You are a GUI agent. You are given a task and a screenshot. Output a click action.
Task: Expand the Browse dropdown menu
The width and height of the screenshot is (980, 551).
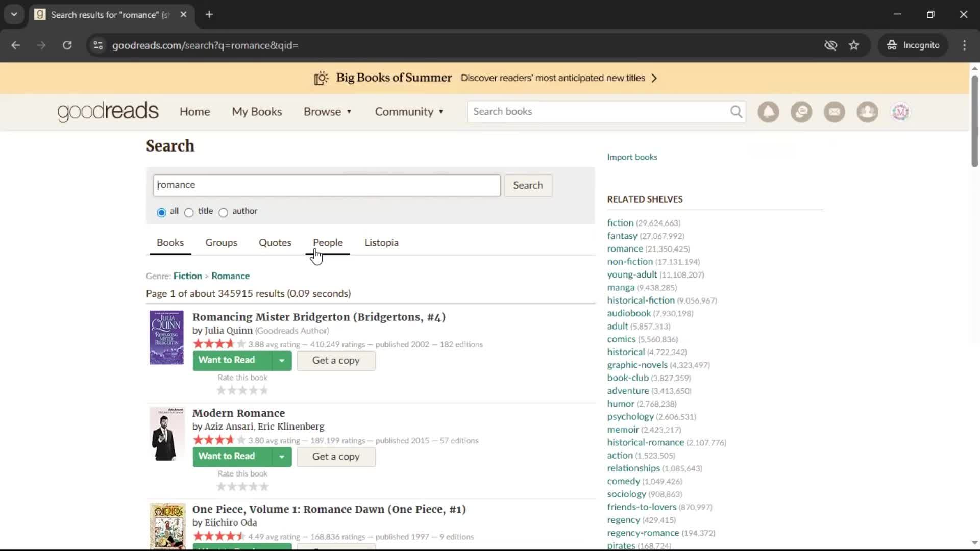[328, 112]
